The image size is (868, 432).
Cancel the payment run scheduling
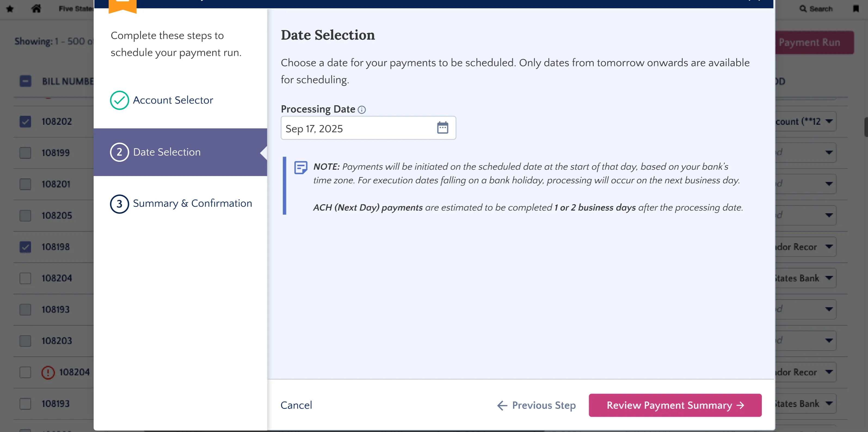point(296,405)
